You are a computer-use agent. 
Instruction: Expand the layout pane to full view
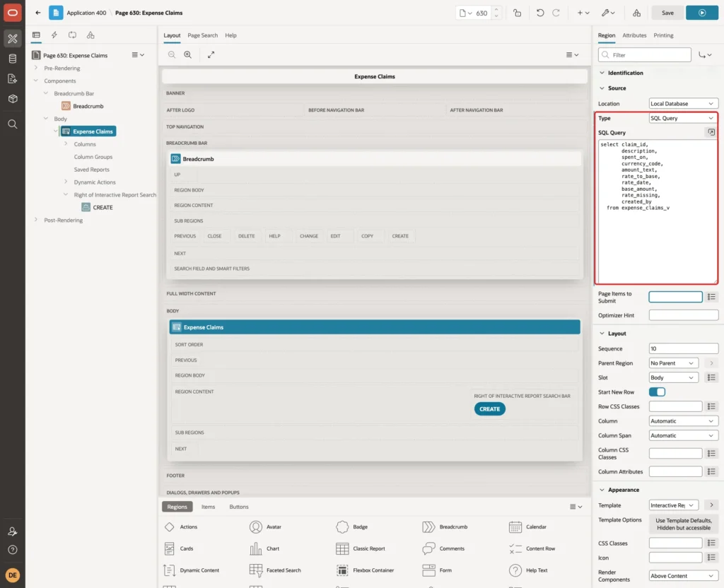click(x=211, y=54)
